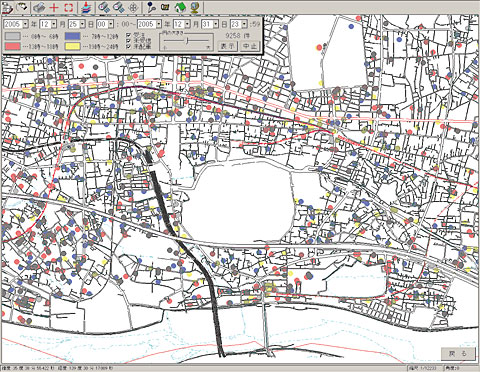
Task: Click the green house home icon
Action: 180,7
